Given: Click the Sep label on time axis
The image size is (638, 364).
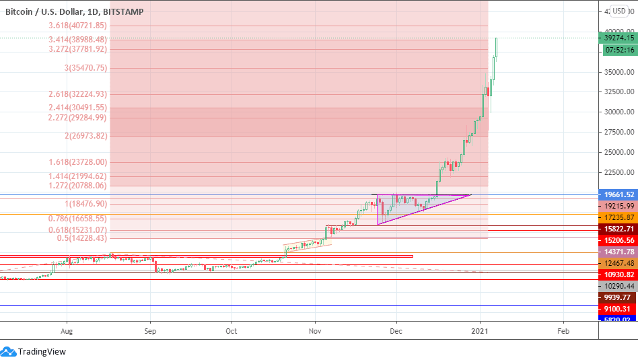Looking at the screenshot, I should [150, 331].
